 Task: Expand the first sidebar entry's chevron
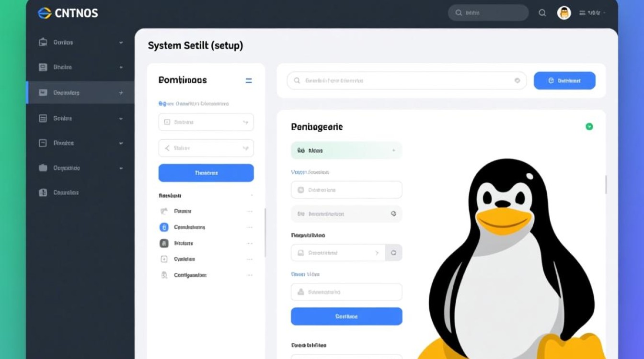coord(121,43)
